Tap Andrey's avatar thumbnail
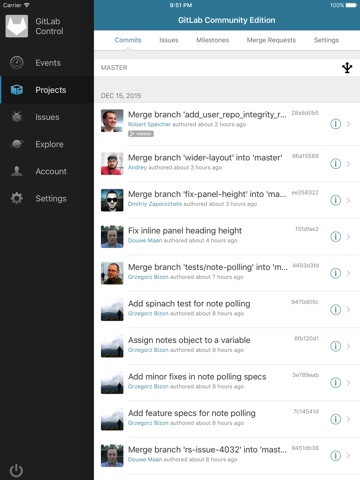This screenshot has height=480, width=360. [x=112, y=164]
